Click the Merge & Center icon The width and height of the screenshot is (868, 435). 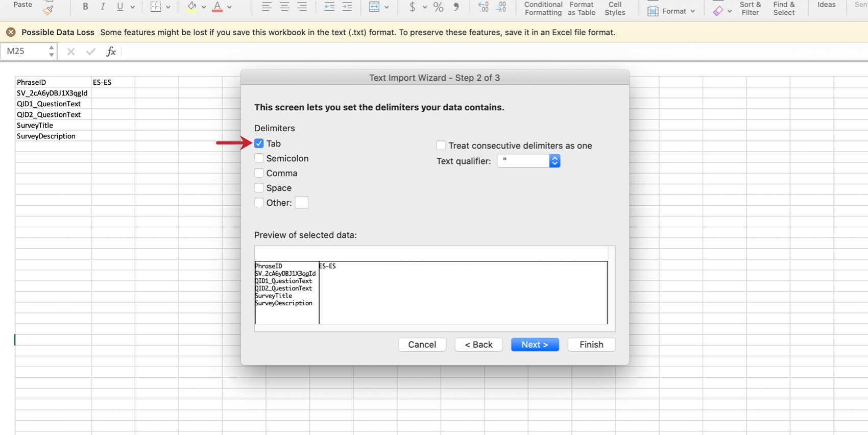374,7
